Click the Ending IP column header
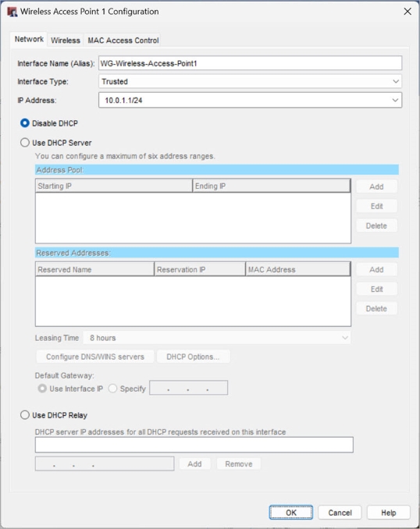Image resolution: width=420 pixels, height=529 pixels. [x=271, y=186]
